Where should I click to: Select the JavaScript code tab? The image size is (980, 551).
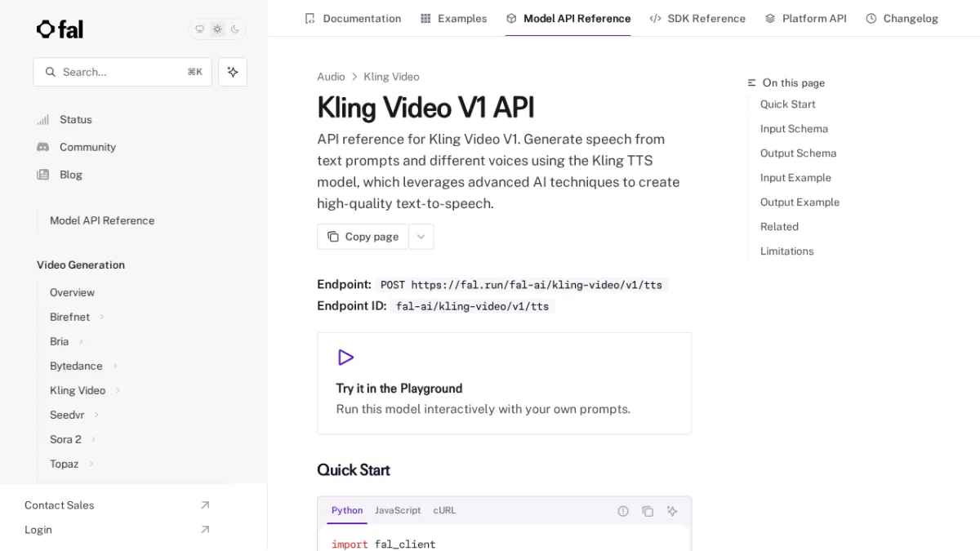point(398,511)
